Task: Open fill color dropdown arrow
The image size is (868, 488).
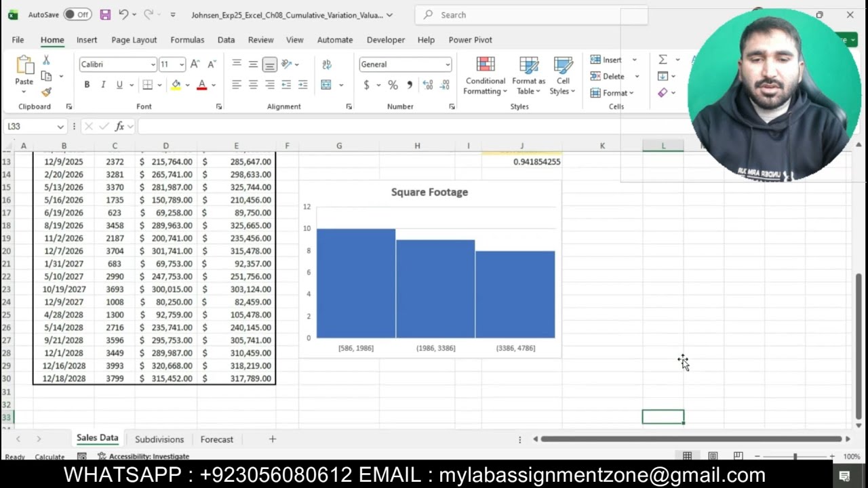Action: 187,85
